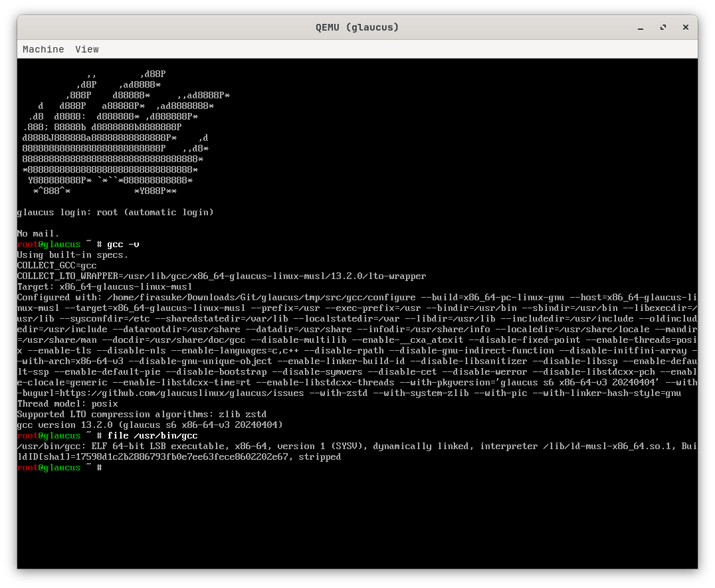Click the 'gcc version 13.2.0' line
Viewport: 715px width, 588px height.
point(150,425)
